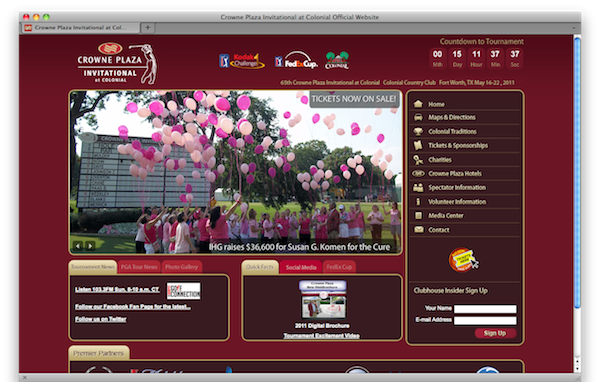Click 'Follow our Facebook Fan Page' link
The height and width of the screenshot is (382, 600).
click(133, 307)
